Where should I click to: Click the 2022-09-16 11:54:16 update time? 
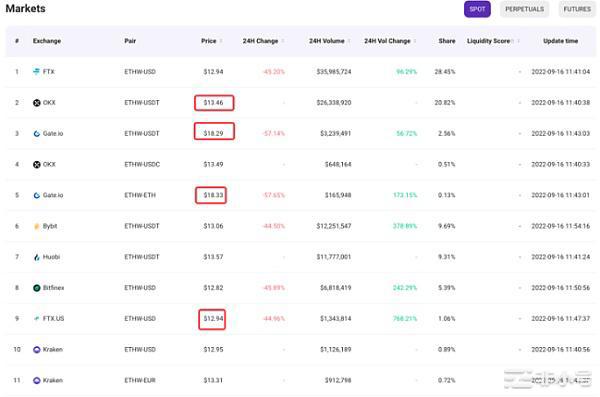[561, 226]
